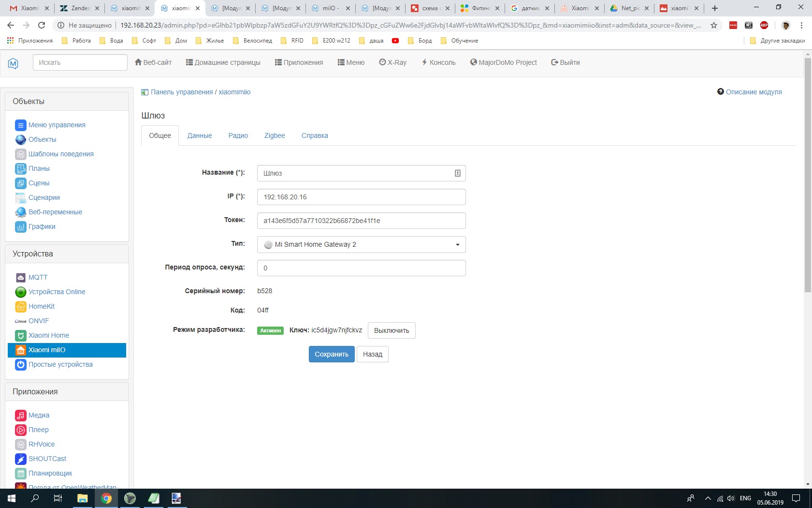Switch to the Радио tab
Image resolution: width=812 pixels, height=508 pixels.
(238, 136)
